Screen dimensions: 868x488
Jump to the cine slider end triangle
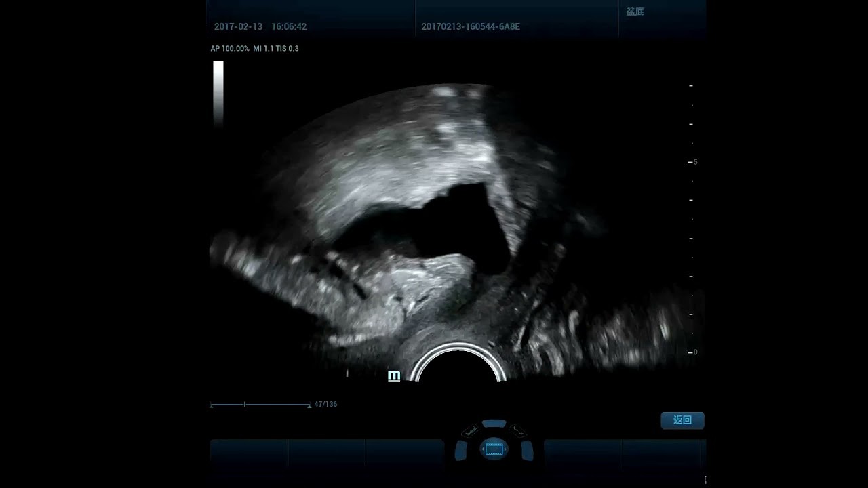tap(309, 405)
